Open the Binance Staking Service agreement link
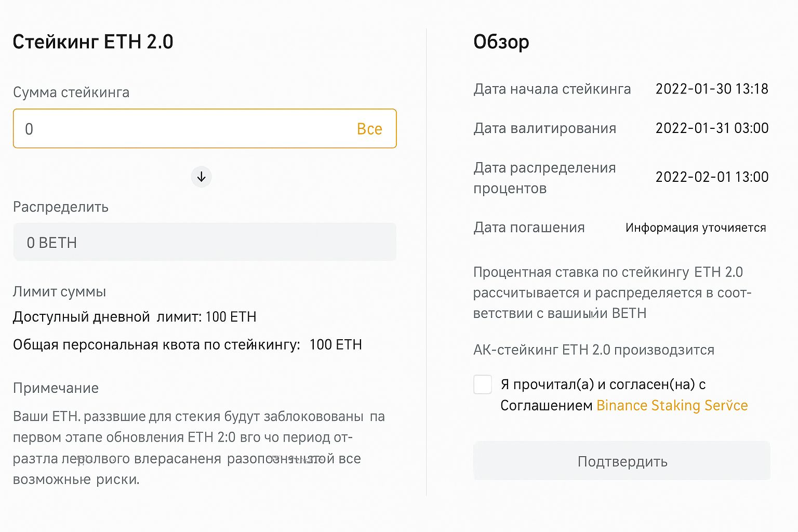798x532 pixels. (x=672, y=405)
